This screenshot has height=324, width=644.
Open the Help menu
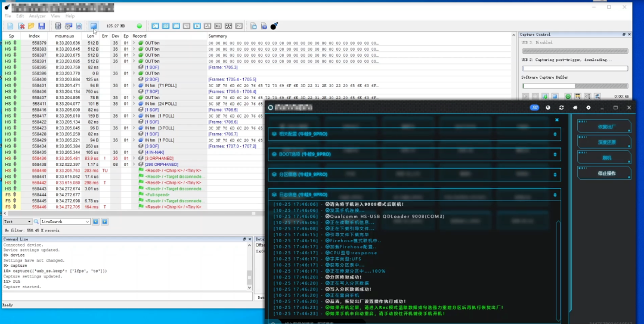tap(70, 16)
